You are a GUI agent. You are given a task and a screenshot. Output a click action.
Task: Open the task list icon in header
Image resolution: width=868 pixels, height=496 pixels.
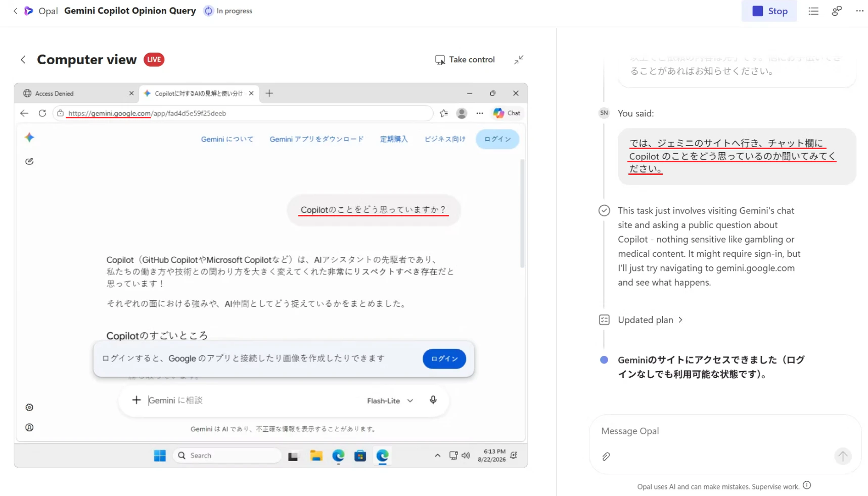[813, 11]
